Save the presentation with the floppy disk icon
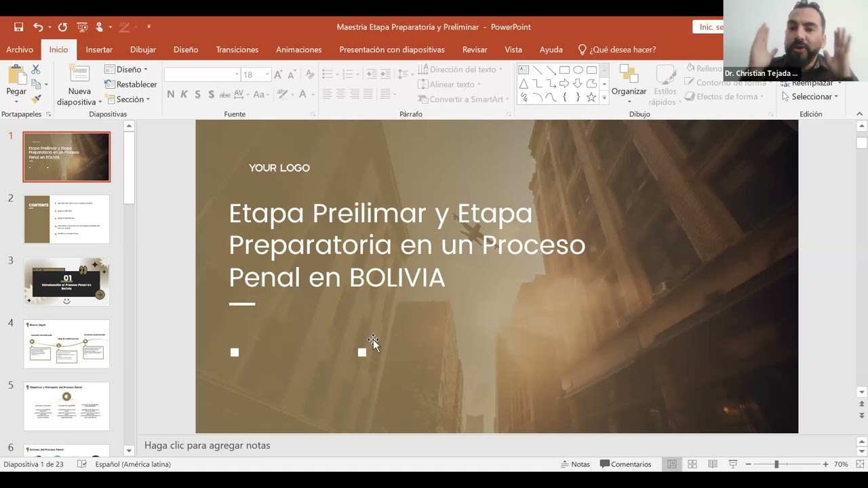Viewport: 868px width, 488px height. point(19,27)
